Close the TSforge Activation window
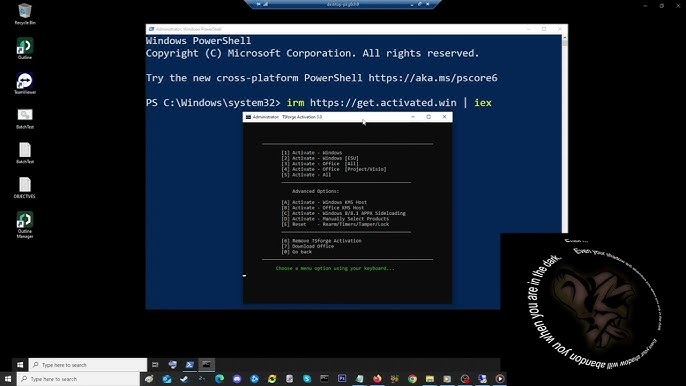686x386 pixels. 444,117
